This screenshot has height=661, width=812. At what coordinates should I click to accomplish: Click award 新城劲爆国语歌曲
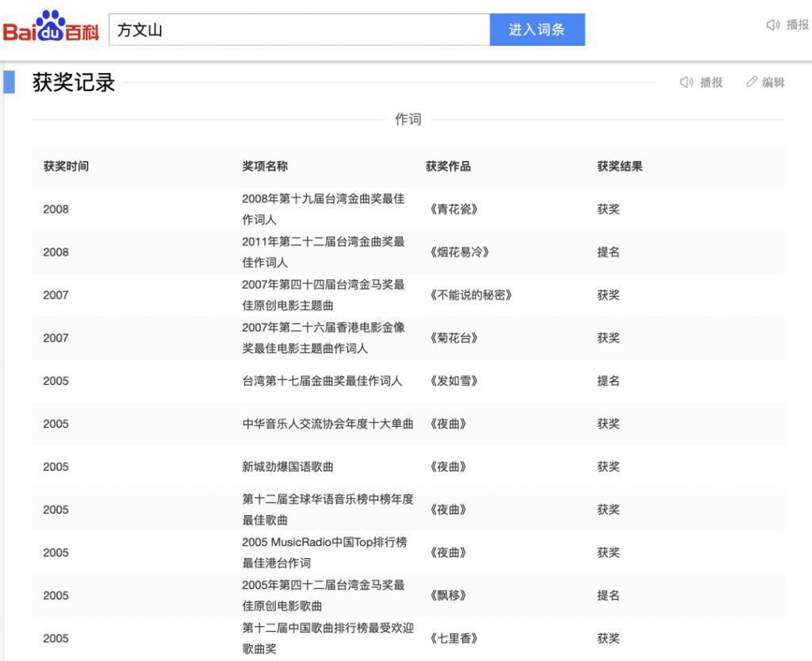point(287,467)
